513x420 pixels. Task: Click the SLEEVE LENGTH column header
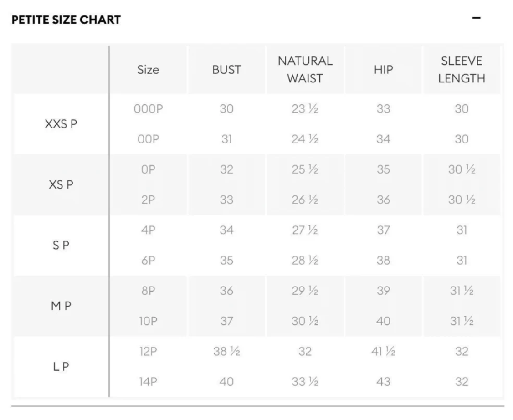tap(462, 70)
